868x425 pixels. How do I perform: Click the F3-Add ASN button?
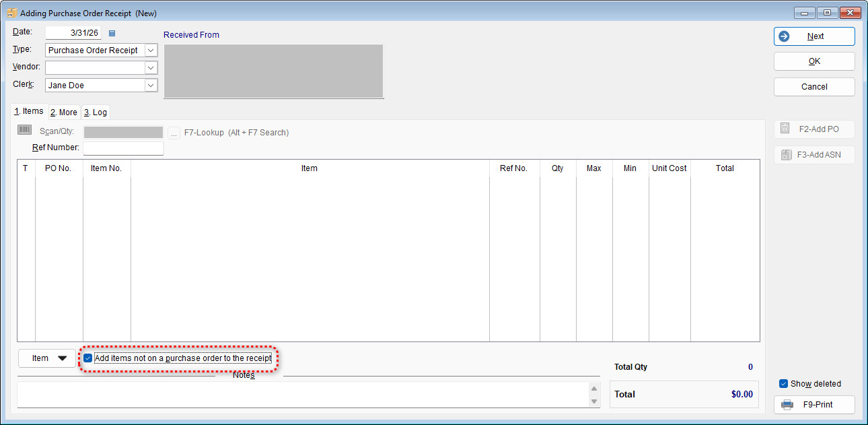click(814, 155)
